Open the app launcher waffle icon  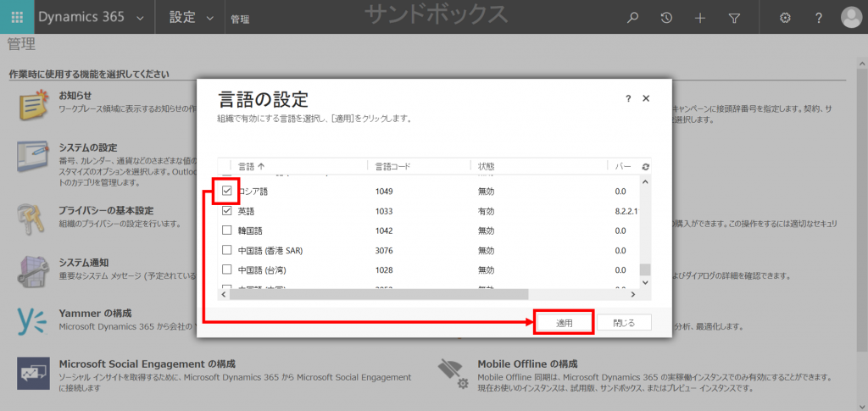pos(17,17)
